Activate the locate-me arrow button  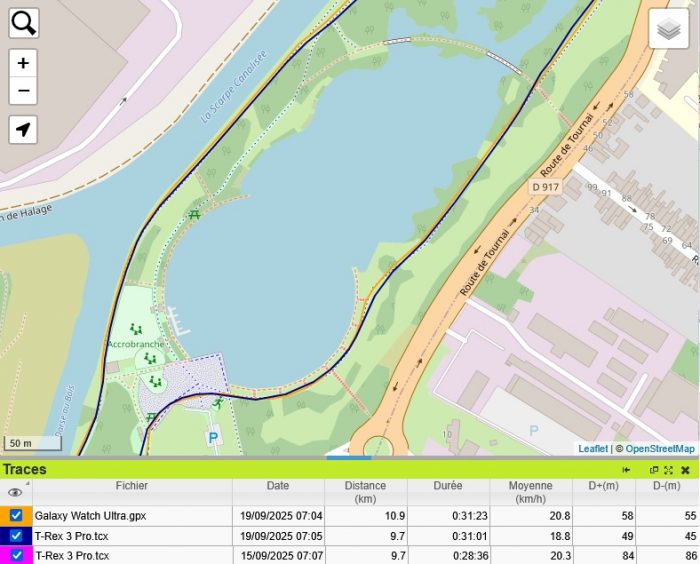(x=23, y=129)
